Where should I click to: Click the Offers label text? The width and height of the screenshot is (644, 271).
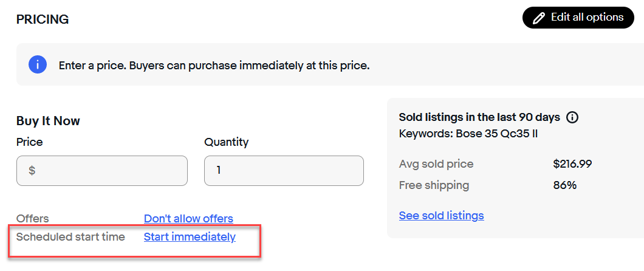point(32,219)
